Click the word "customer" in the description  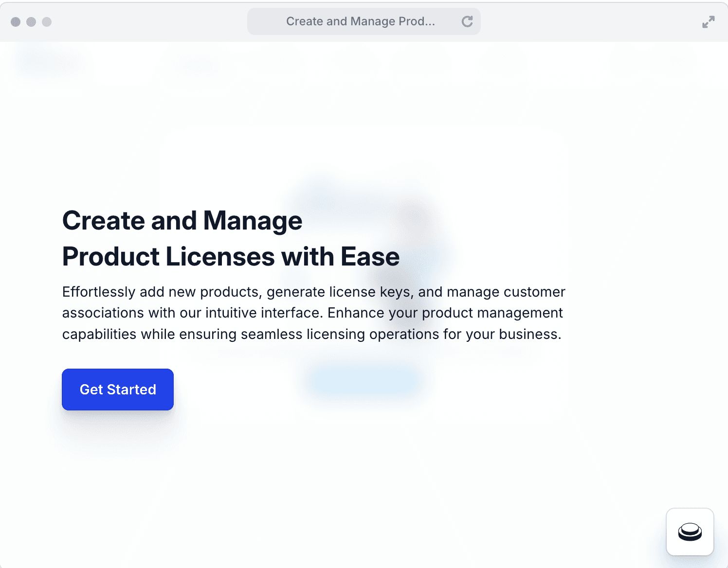point(534,292)
